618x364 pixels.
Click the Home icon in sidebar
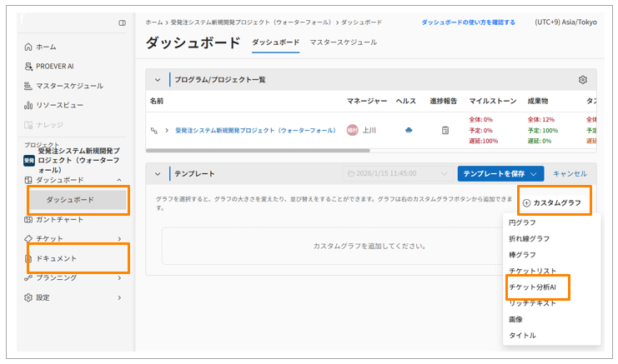pos(28,47)
